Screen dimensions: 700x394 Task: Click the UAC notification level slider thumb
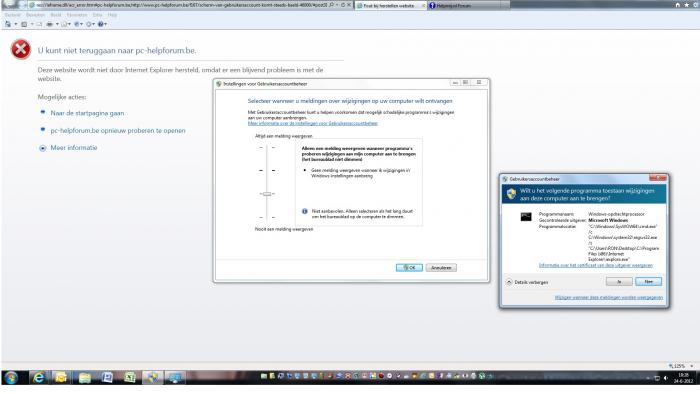coord(267,194)
